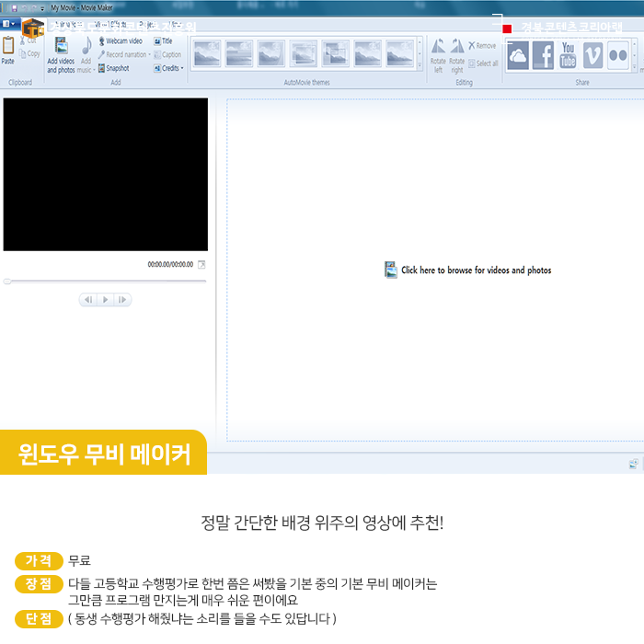
Task: Open the Credits dropdown arrow
Action: click(x=182, y=68)
